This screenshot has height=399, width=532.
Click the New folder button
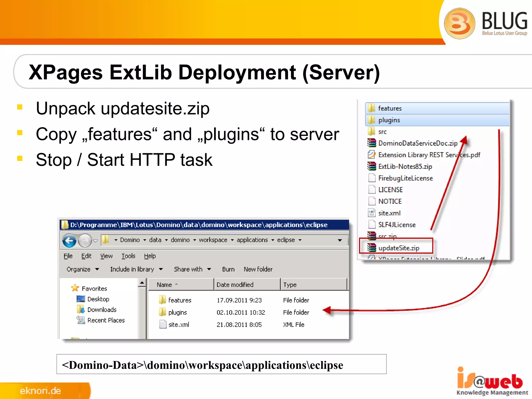258,269
